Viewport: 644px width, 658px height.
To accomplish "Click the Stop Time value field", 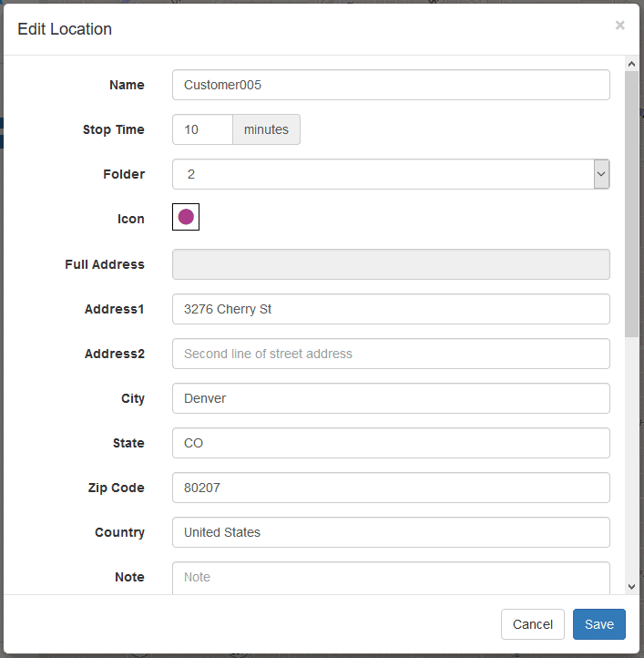I will [x=202, y=129].
